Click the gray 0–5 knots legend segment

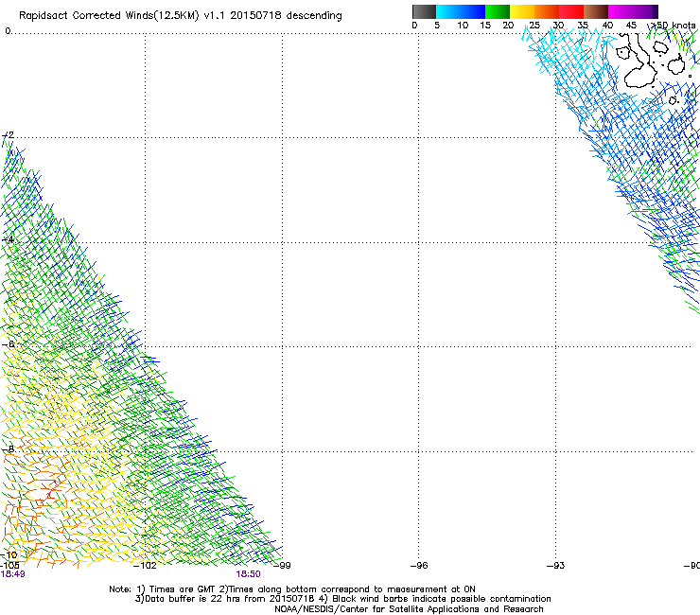coord(424,11)
